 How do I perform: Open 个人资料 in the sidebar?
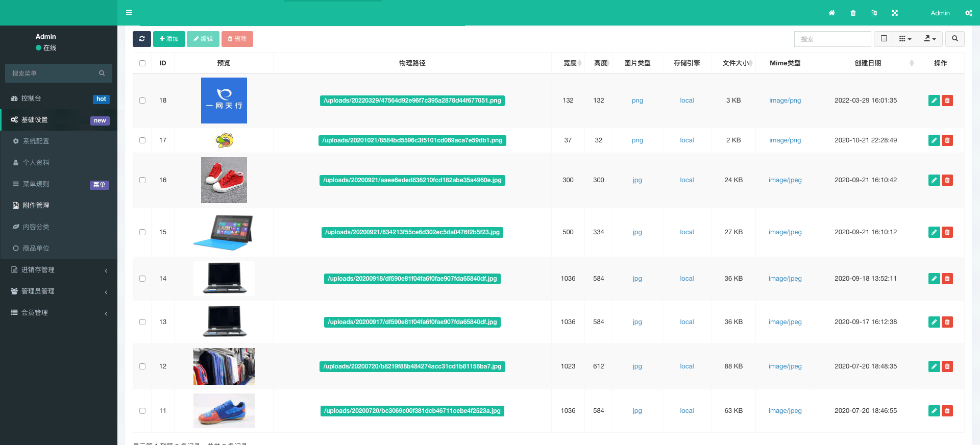pyautogui.click(x=59, y=163)
